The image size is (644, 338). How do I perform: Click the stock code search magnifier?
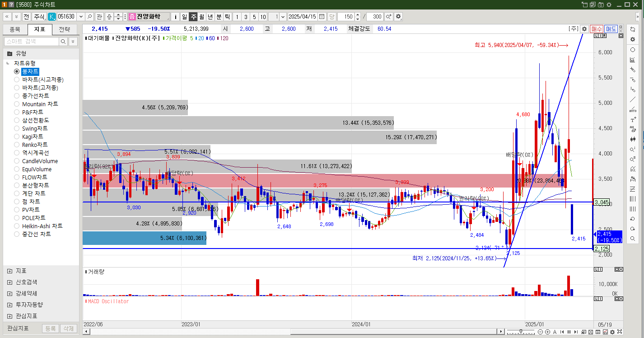coord(89,17)
